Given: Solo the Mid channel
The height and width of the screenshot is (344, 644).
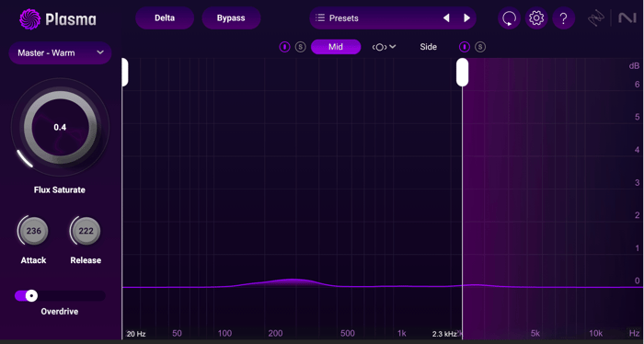Looking at the screenshot, I should pyautogui.click(x=301, y=47).
